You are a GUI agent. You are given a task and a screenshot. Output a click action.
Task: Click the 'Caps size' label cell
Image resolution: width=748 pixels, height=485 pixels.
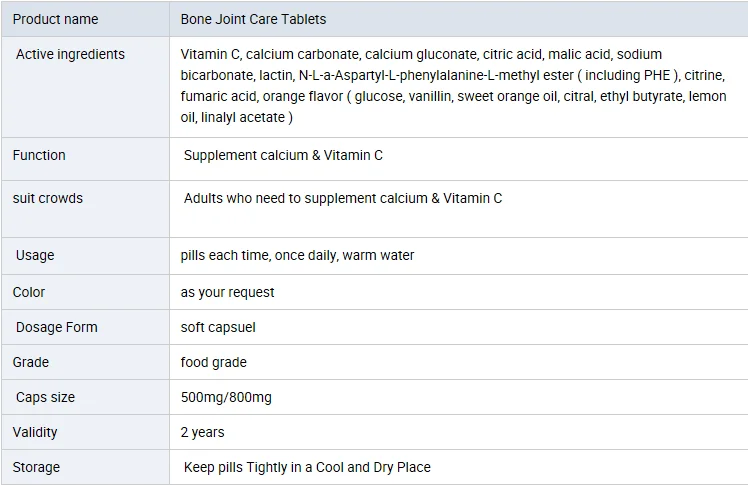pyautogui.click(x=45, y=397)
